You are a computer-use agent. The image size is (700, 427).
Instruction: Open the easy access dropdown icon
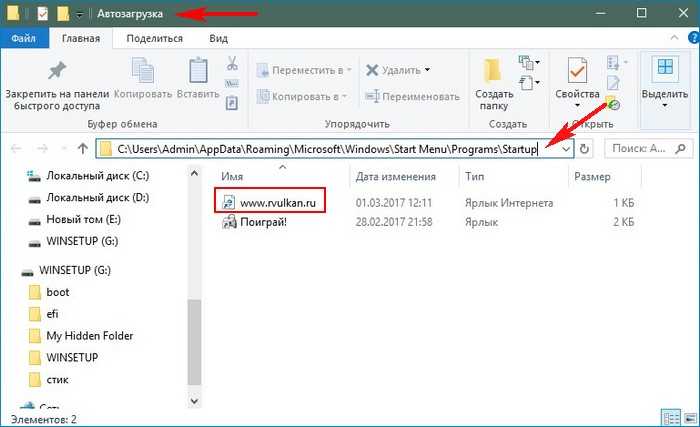529,83
